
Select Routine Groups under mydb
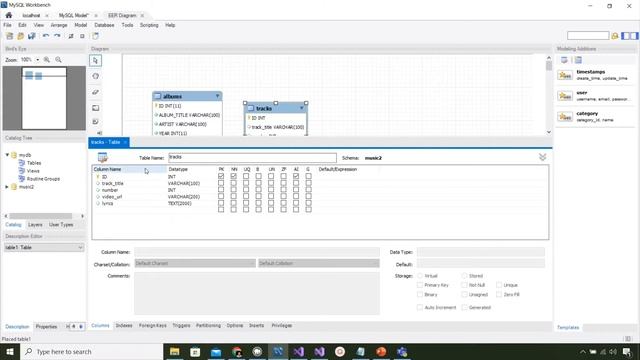point(43,179)
